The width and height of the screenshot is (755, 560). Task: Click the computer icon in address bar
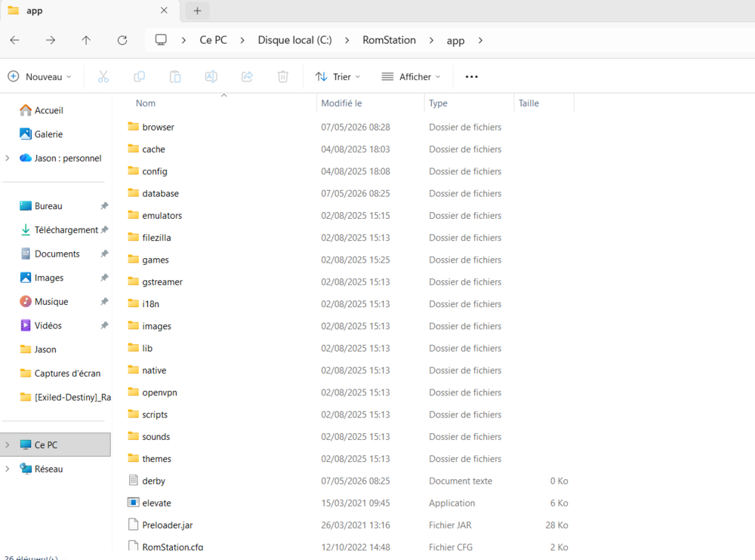[x=161, y=40]
